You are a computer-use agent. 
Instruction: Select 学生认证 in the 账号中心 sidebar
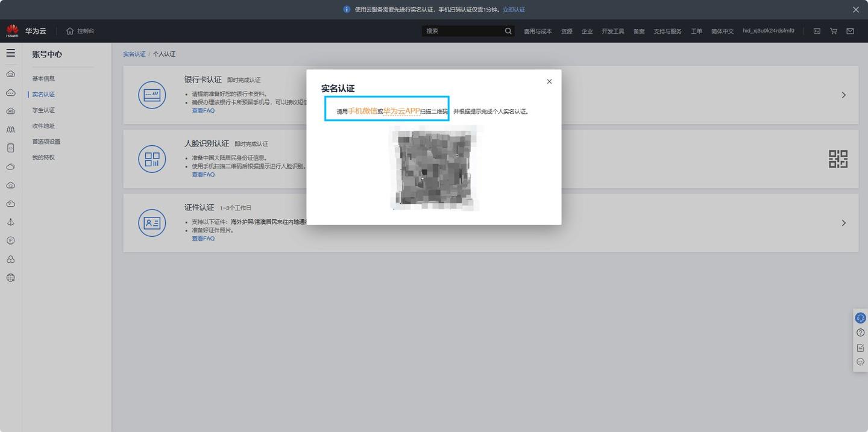(x=43, y=110)
